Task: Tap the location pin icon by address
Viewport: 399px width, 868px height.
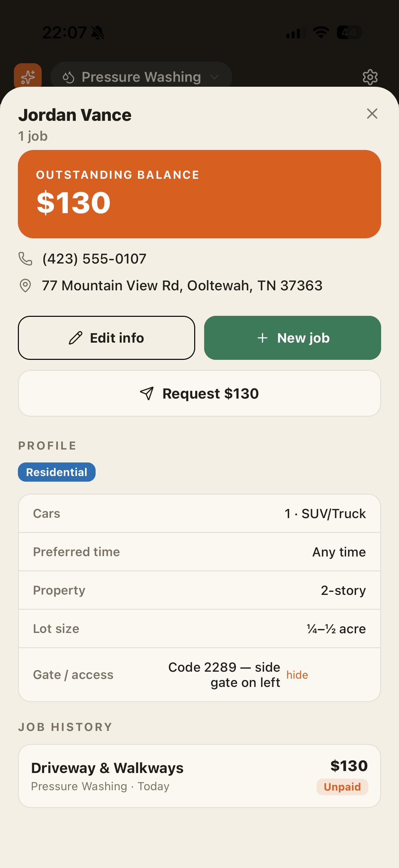Action: click(x=25, y=286)
